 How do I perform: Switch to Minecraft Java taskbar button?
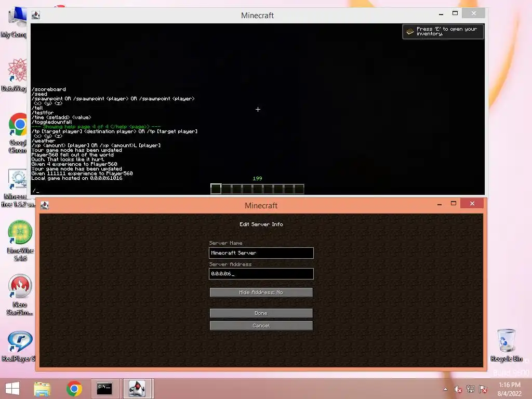137,388
